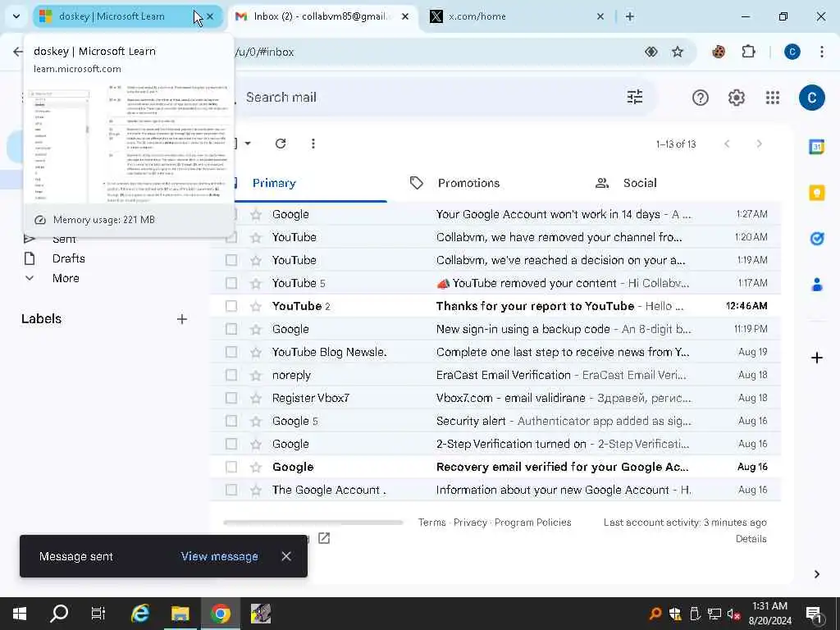Image resolution: width=840 pixels, height=630 pixels.
Task: Open Gmail support help icon
Action: [x=701, y=98]
